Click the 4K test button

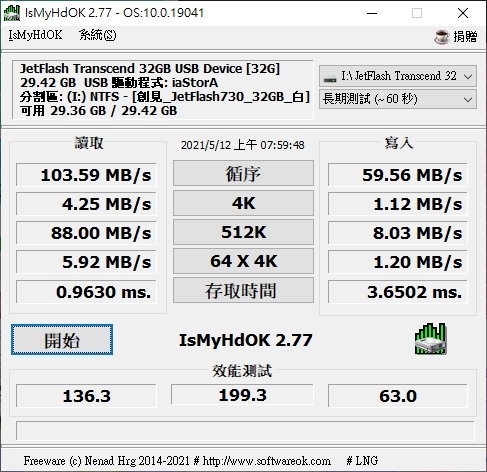pyautogui.click(x=243, y=203)
